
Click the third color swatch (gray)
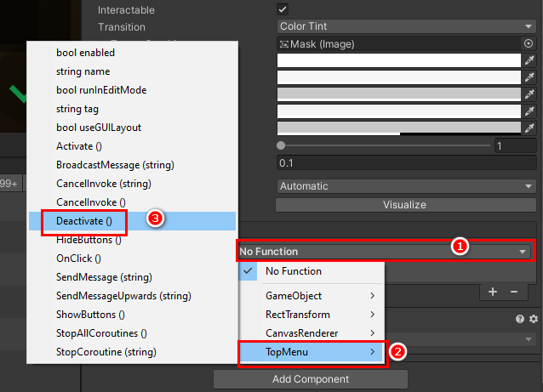click(x=398, y=94)
